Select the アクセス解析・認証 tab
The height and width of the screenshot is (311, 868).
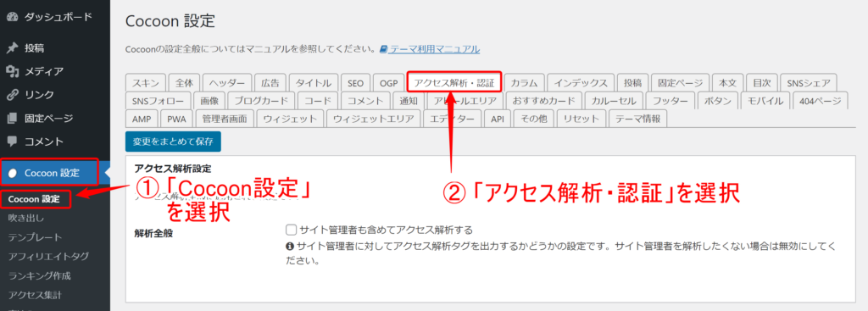454,83
